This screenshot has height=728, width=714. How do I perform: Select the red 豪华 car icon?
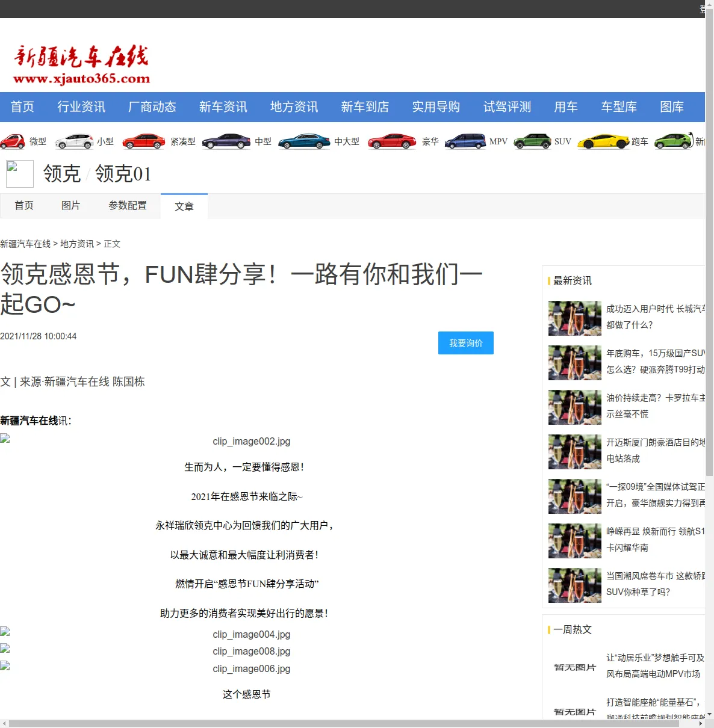(x=392, y=141)
